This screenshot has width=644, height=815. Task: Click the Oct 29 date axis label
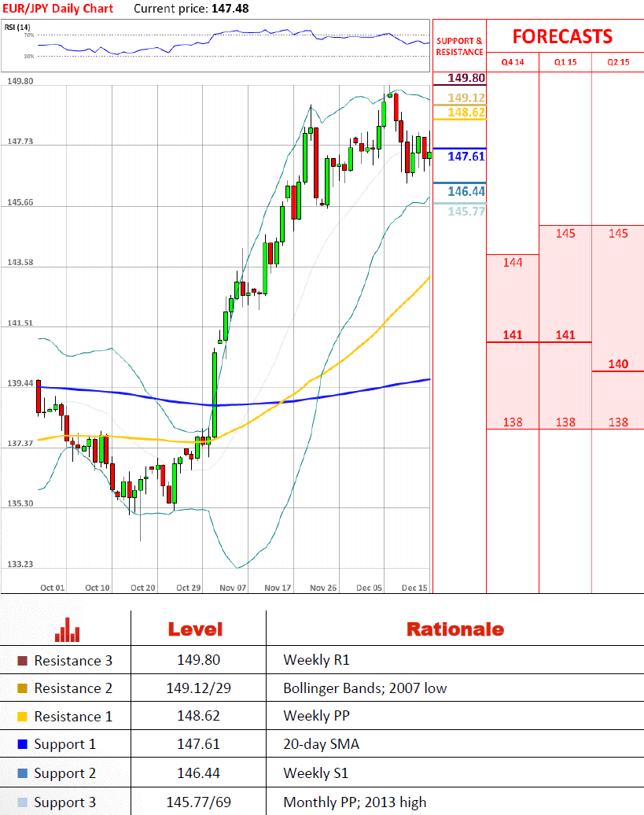(189, 588)
